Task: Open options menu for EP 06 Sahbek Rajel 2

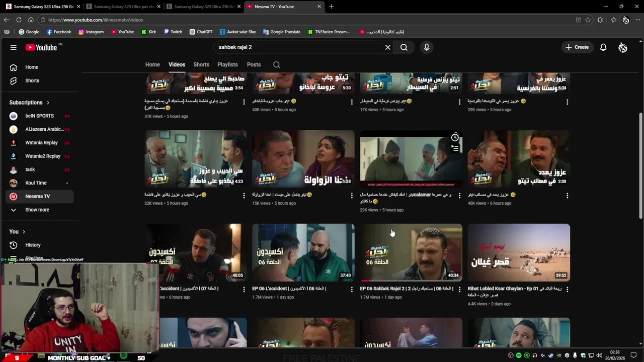Action: tap(459, 289)
